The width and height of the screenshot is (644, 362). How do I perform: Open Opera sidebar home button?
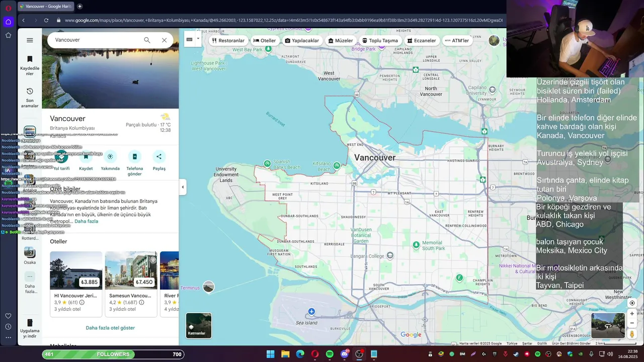point(8,22)
